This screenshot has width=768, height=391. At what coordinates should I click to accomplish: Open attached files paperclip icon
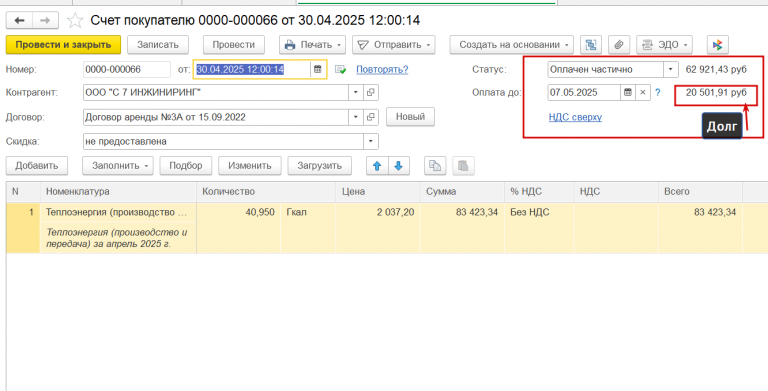click(x=619, y=45)
